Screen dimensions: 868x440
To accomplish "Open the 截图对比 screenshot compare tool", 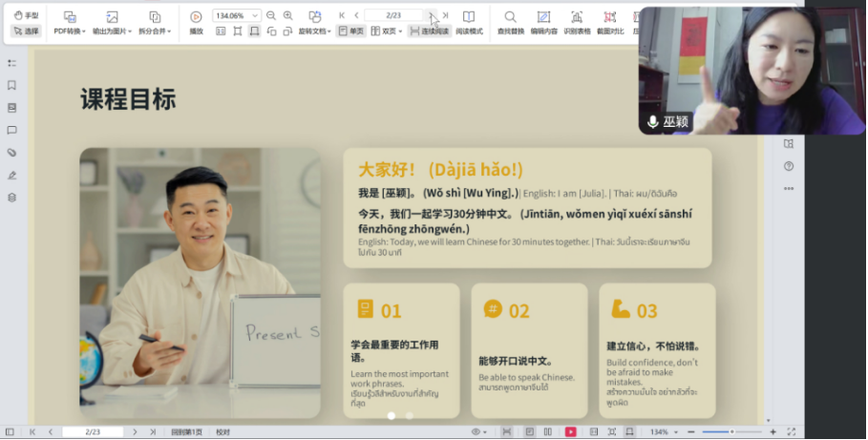I will click(610, 23).
